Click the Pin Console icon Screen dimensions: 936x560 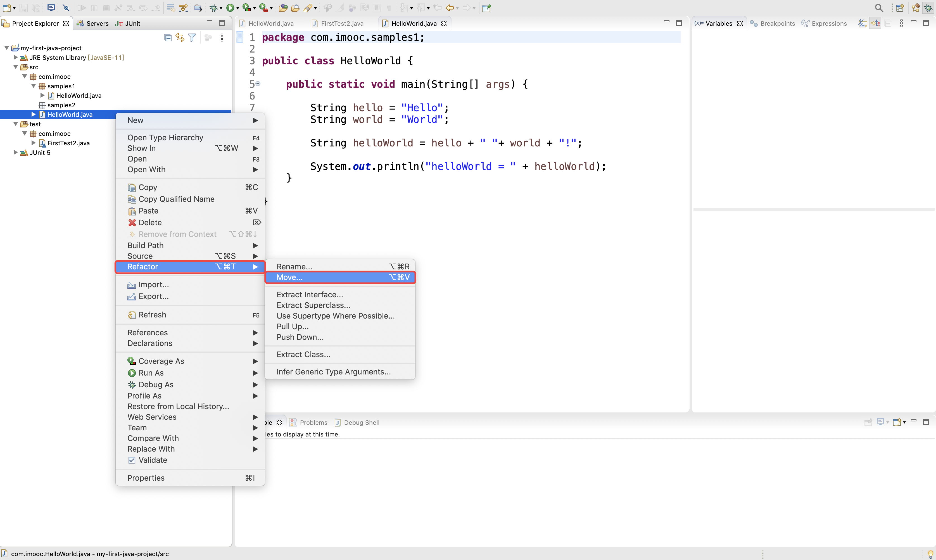[868, 422]
